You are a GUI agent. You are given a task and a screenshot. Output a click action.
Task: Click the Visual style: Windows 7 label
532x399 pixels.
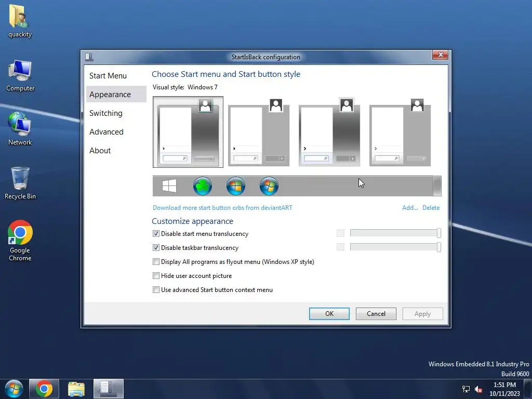click(x=185, y=87)
